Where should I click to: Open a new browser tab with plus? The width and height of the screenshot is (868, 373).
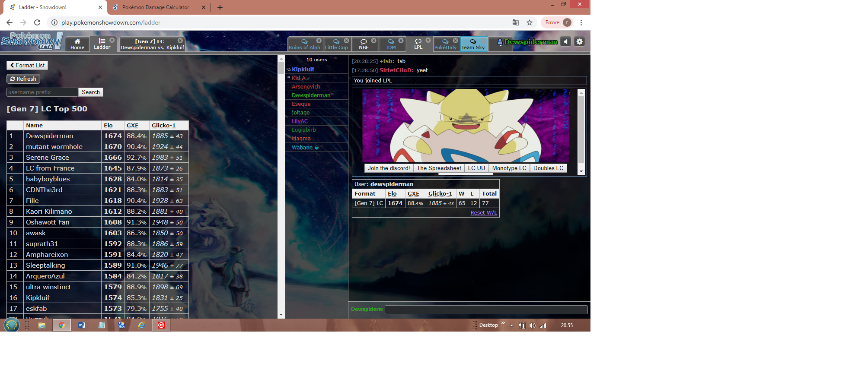click(x=220, y=7)
